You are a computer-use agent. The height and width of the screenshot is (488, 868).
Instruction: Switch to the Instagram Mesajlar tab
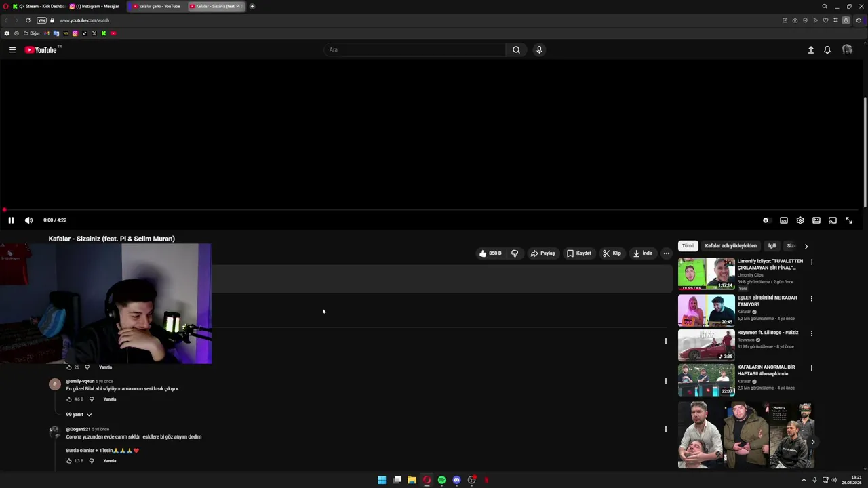click(x=94, y=6)
